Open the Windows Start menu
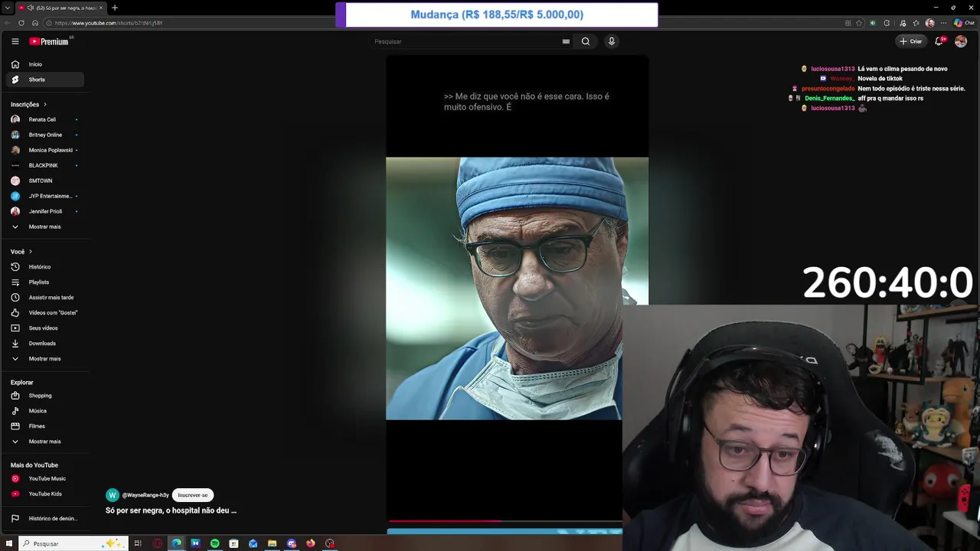The image size is (980, 551). click(x=8, y=543)
